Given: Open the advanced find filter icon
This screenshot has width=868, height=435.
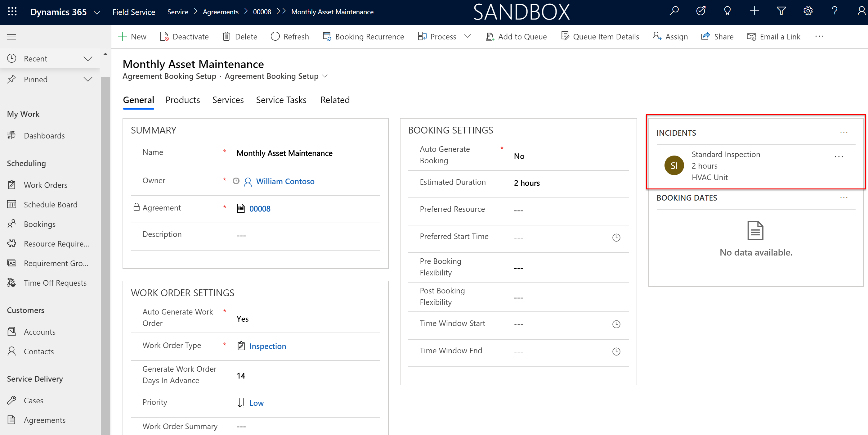Looking at the screenshot, I should [781, 11].
